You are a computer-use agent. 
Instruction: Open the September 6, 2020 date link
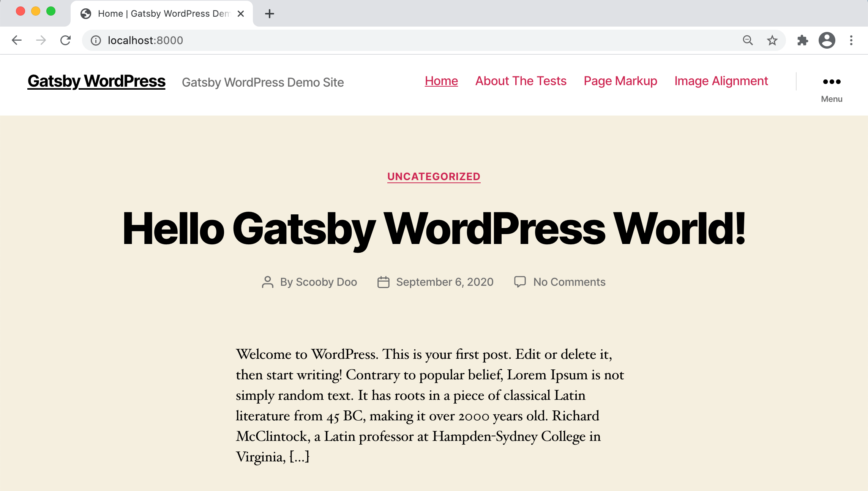[x=445, y=282]
